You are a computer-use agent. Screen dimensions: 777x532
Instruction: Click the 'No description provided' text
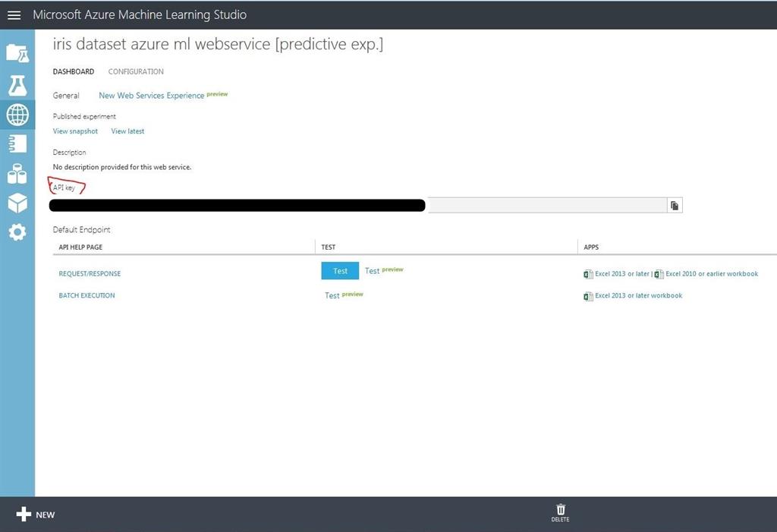(122, 167)
